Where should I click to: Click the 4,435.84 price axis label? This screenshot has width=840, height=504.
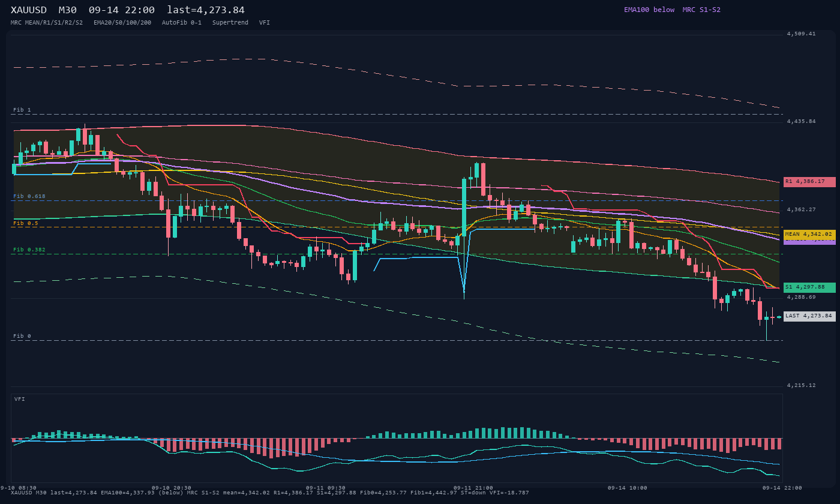coord(802,122)
